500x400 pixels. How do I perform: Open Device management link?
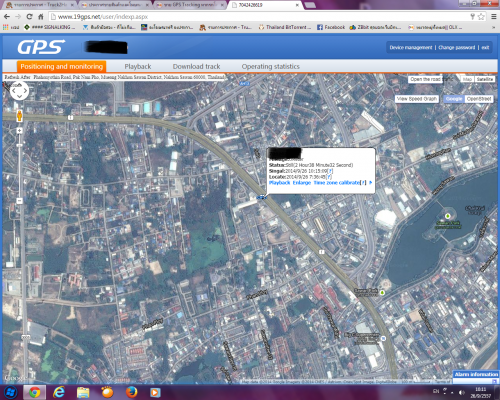coord(411,47)
